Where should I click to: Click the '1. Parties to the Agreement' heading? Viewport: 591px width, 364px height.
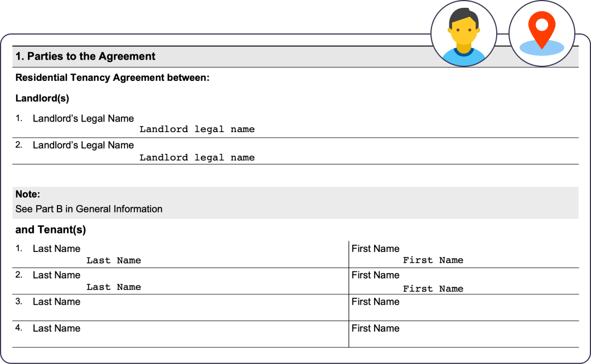click(x=85, y=56)
